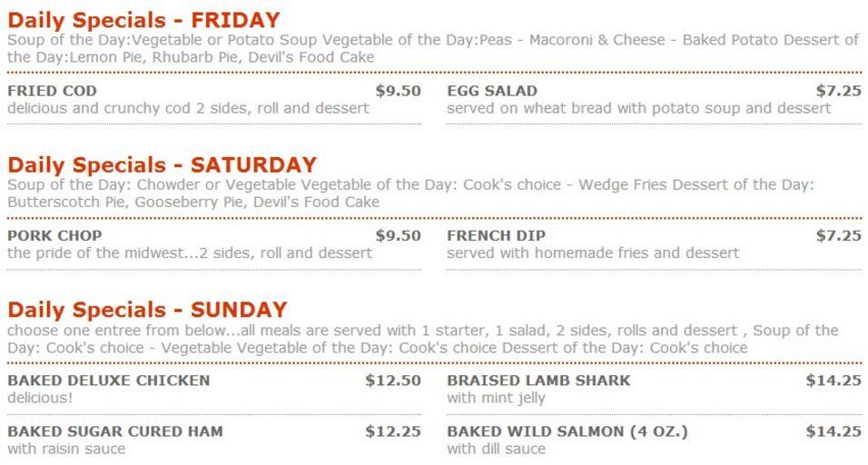Pick the BRAISED LAMB SHARK entree
Image resolution: width=868 pixels, height=465 pixels.
538,381
